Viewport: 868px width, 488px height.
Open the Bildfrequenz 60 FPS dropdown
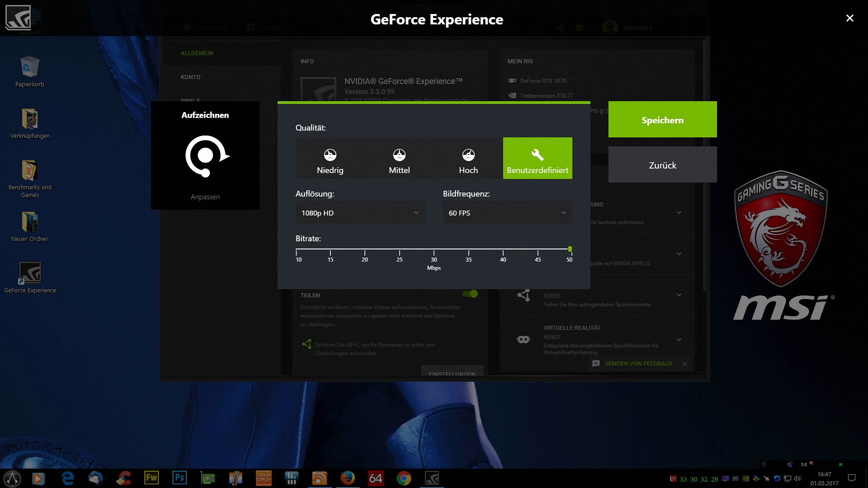pos(507,213)
